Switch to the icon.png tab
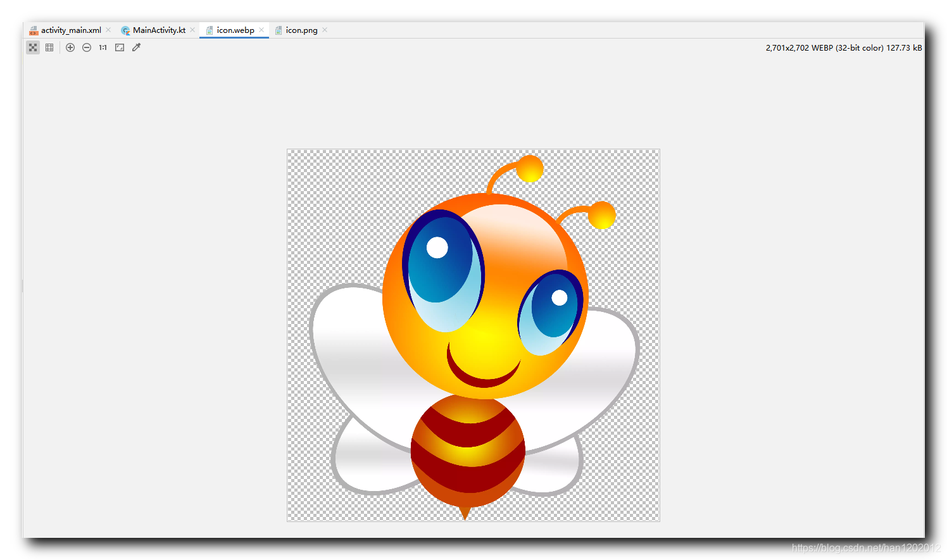 pos(301,30)
